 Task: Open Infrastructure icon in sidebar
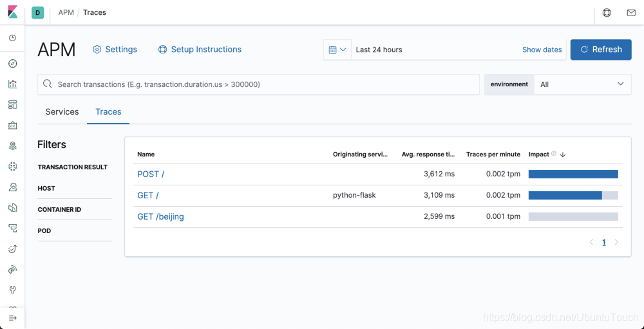(13, 187)
